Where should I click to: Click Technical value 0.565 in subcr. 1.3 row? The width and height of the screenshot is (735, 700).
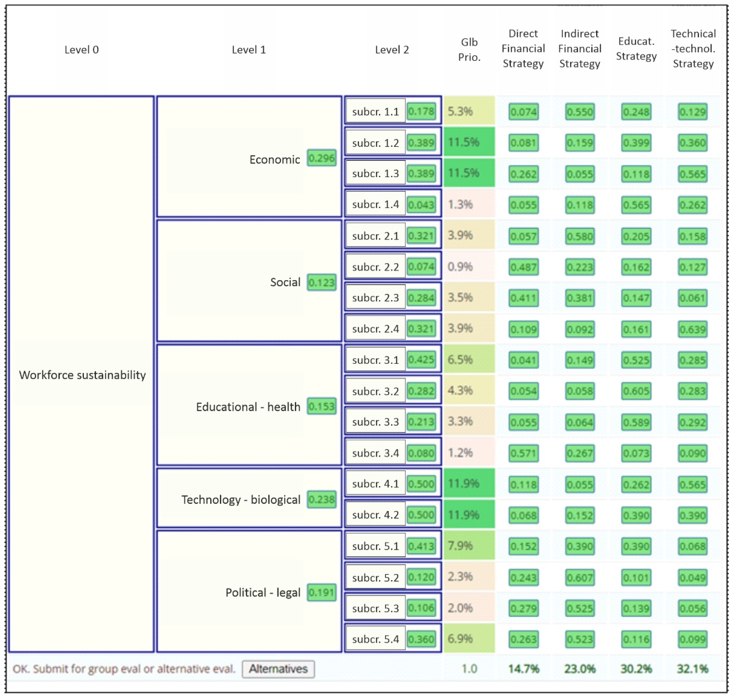pyautogui.click(x=692, y=174)
